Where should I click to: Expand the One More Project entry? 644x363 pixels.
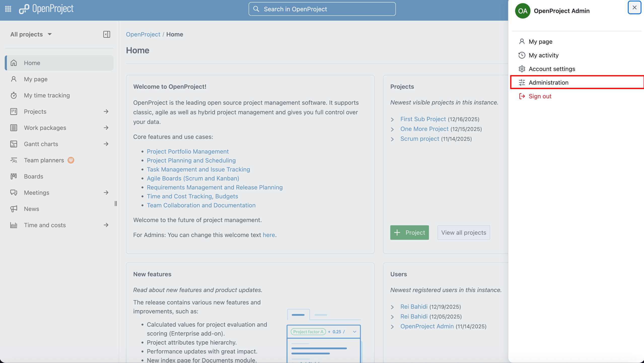(x=392, y=129)
